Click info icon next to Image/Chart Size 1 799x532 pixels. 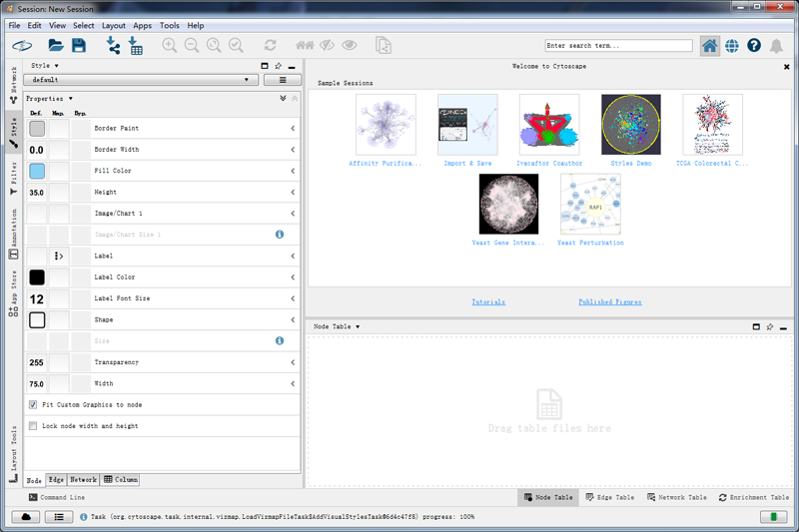coord(280,235)
